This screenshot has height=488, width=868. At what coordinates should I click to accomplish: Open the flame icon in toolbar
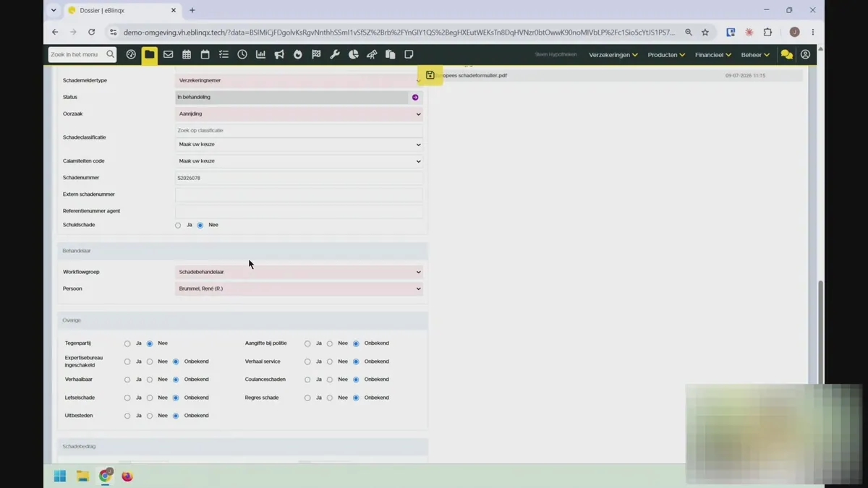297,54
